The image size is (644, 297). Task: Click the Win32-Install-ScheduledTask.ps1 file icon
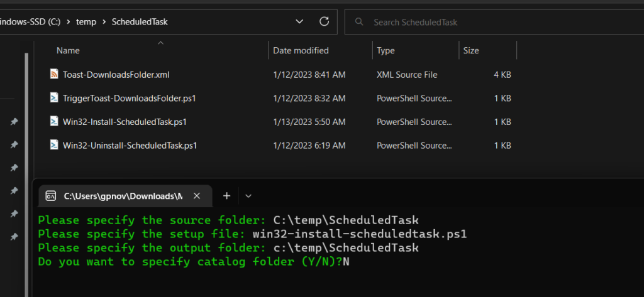(54, 121)
